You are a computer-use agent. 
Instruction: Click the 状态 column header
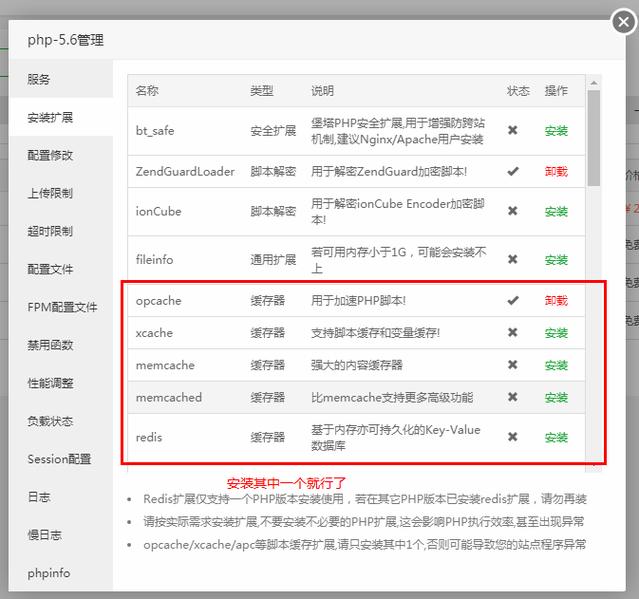click(518, 90)
